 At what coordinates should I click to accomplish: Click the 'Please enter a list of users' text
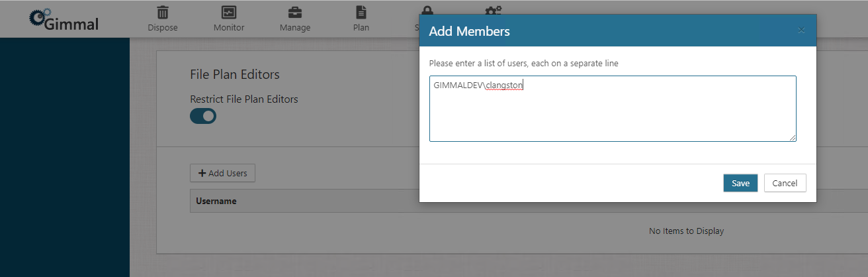(x=523, y=64)
